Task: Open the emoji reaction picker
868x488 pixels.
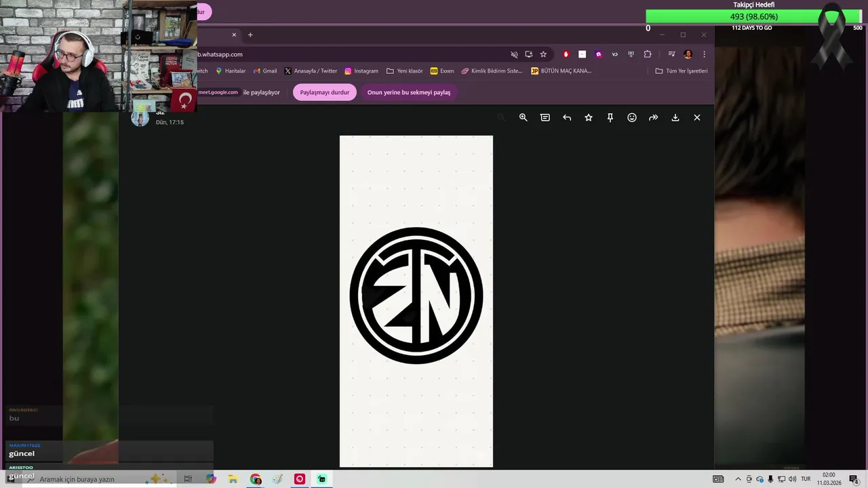Action: 632,117
